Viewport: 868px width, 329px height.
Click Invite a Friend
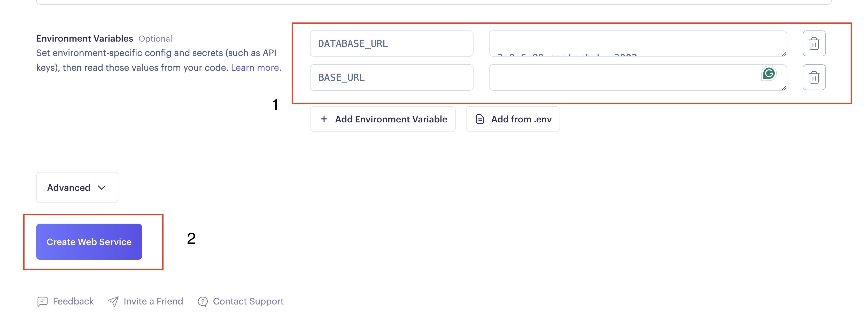(x=145, y=301)
